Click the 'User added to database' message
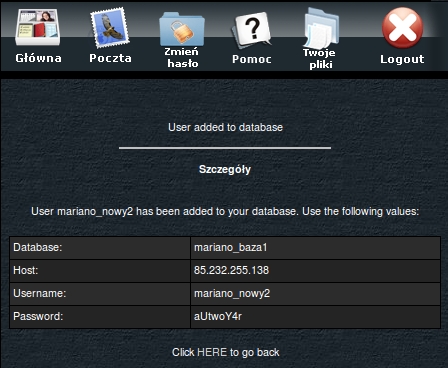This screenshot has width=448, height=368. (225, 127)
